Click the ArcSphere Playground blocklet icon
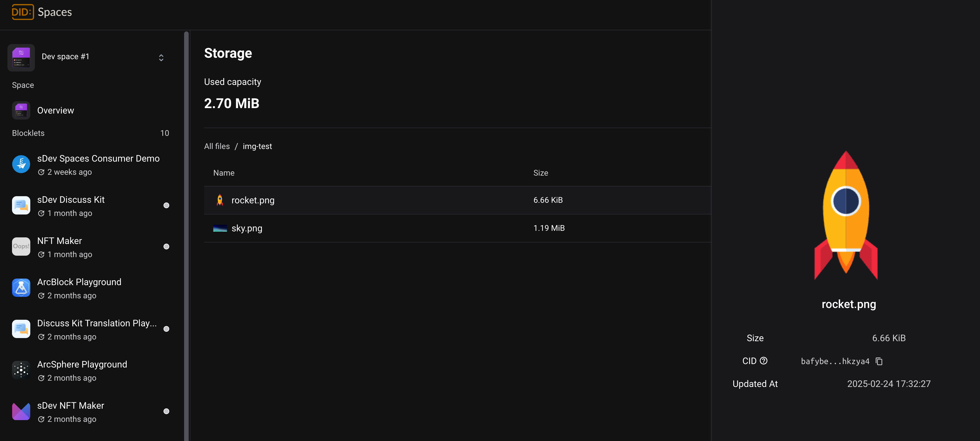The height and width of the screenshot is (441, 980). click(21, 370)
